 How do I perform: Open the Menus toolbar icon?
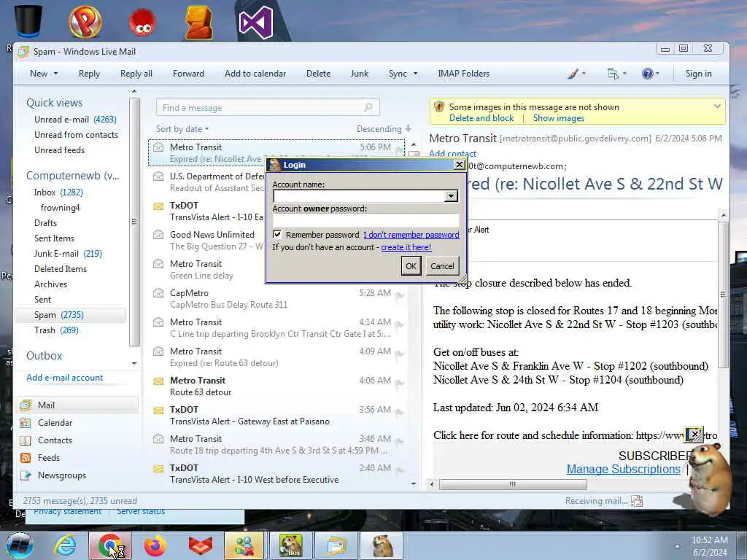613,74
